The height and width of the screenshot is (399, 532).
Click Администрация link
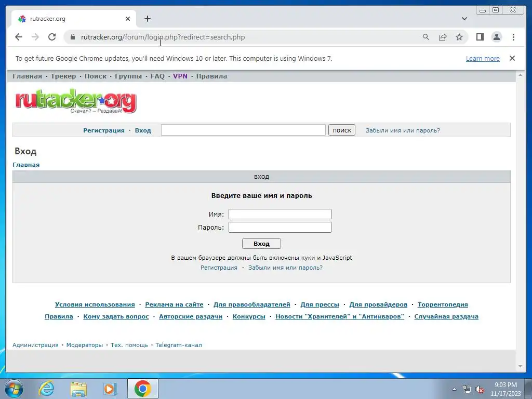pyautogui.click(x=35, y=345)
